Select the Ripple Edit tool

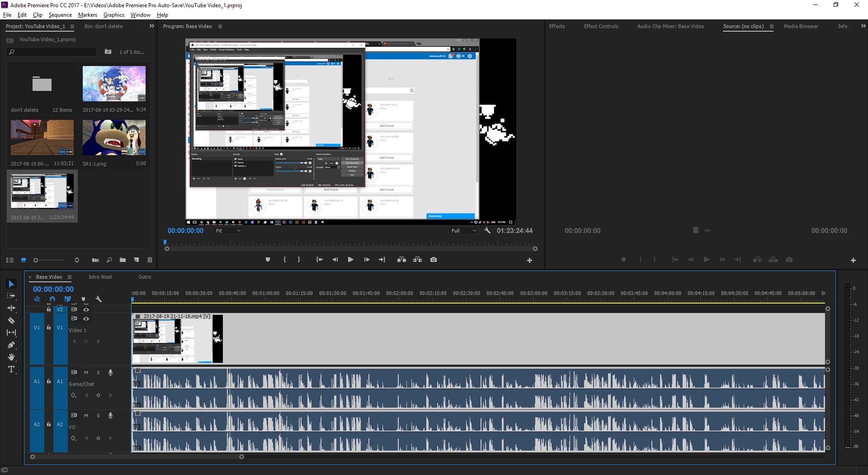(x=11, y=308)
